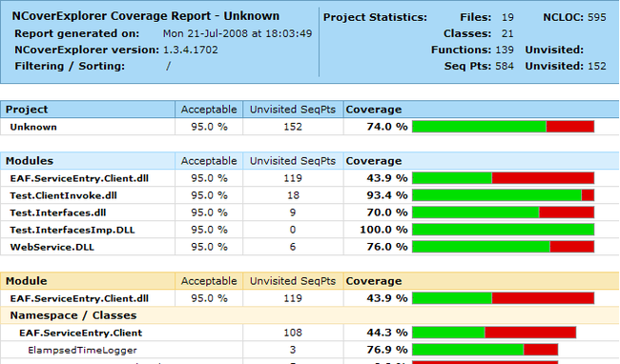This screenshot has height=364, width=620.
Task: Click the Project column header
Action: [x=27, y=110]
